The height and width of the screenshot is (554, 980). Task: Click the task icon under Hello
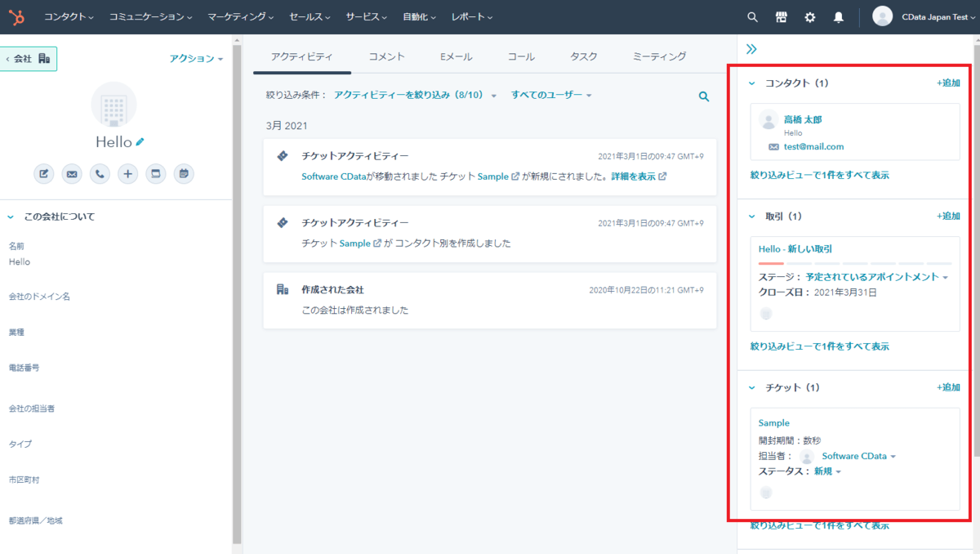(156, 173)
